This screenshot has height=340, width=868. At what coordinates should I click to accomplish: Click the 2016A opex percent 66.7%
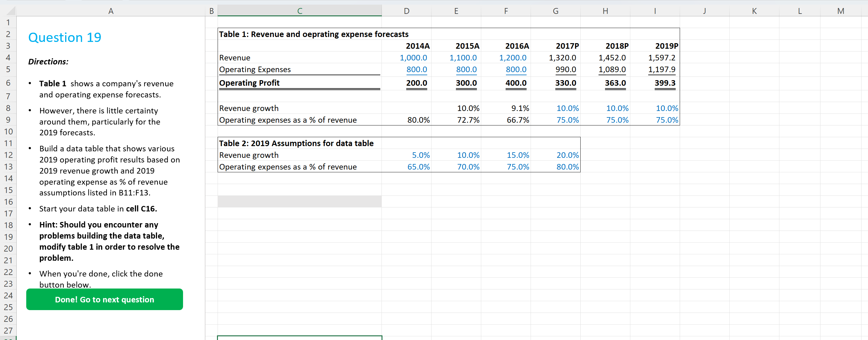518,120
